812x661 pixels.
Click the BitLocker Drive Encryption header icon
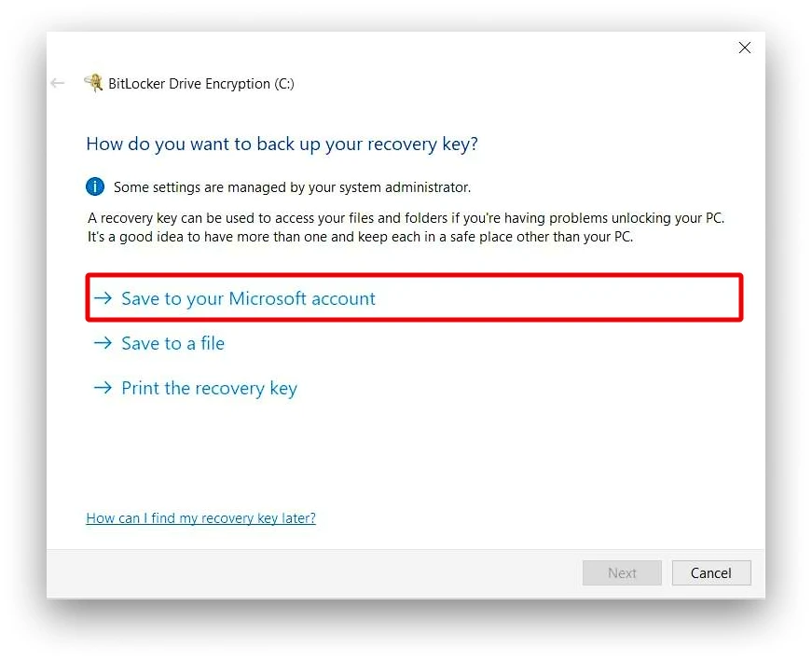click(x=94, y=82)
